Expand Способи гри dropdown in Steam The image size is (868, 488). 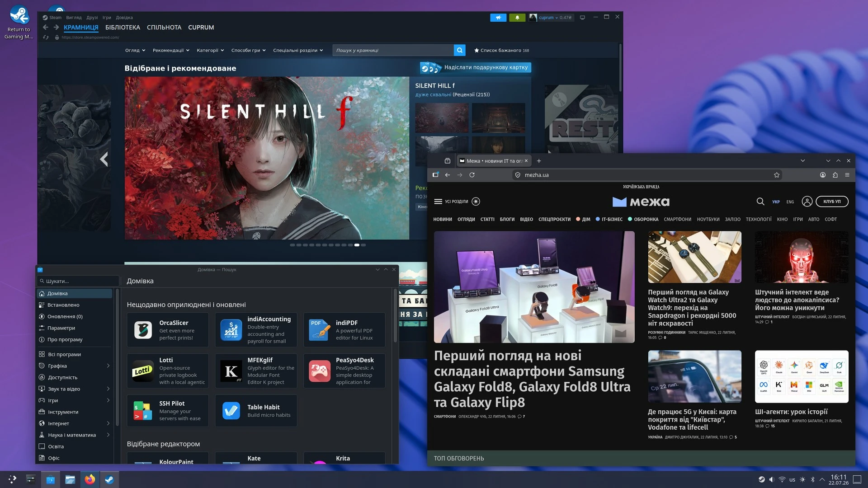(248, 50)
